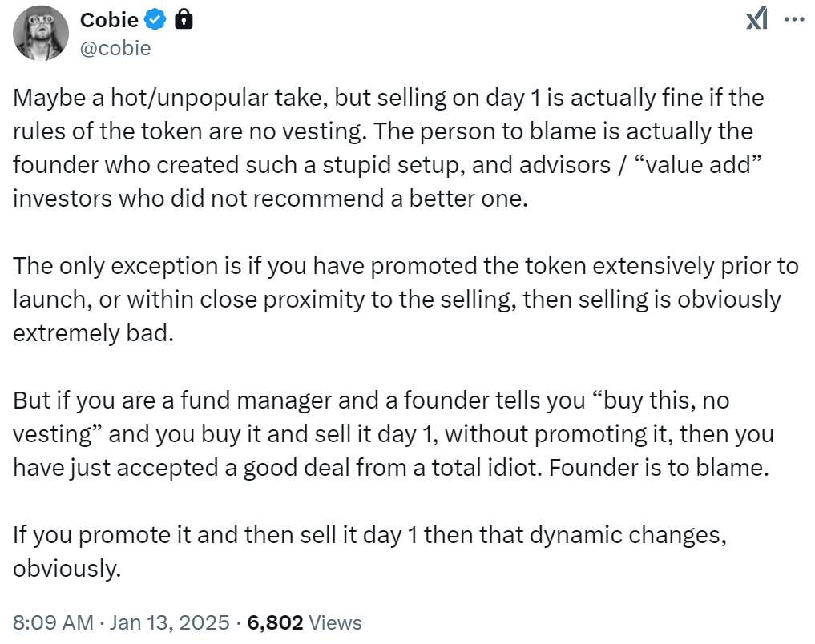Open the three-dot More options menu

(x=793, y=20)
